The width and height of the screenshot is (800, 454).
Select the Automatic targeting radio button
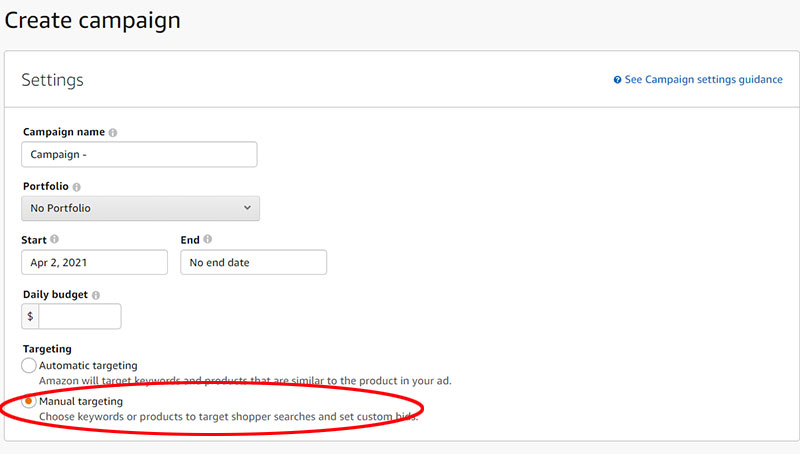(29, 365)
